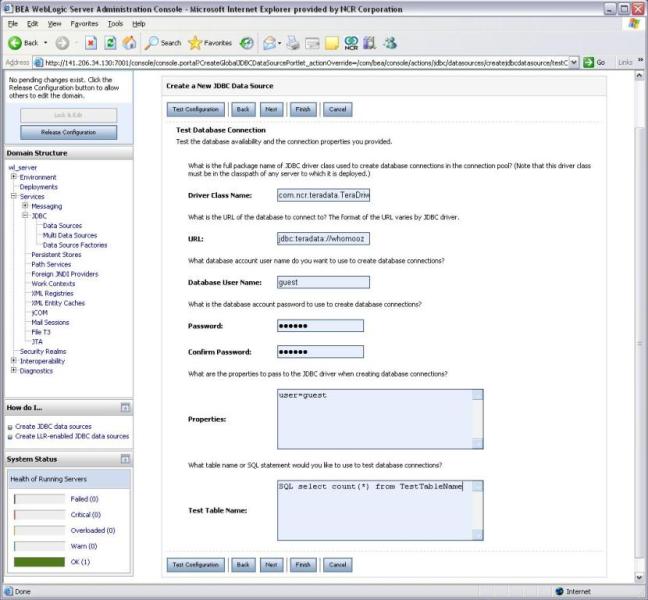Screen dimensions: 648x600
Task: Open the address bar dropdown arrow
Action: pos(574,62)
